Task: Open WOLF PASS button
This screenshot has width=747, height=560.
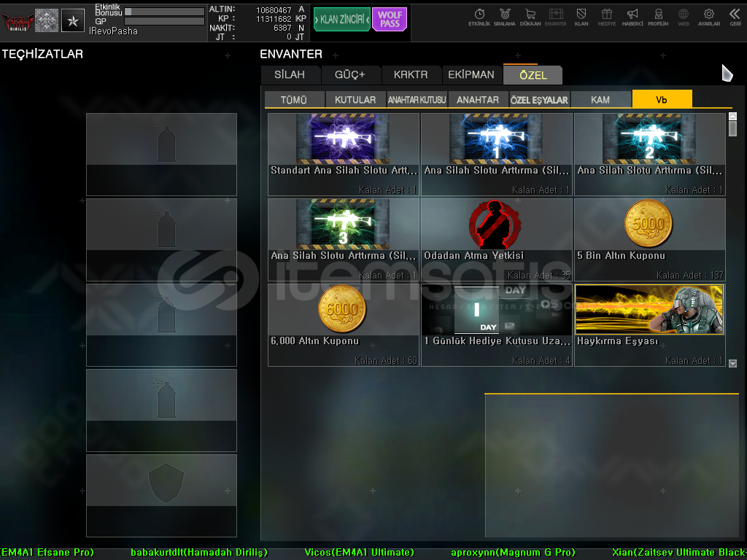Action: tap(390, 19)
